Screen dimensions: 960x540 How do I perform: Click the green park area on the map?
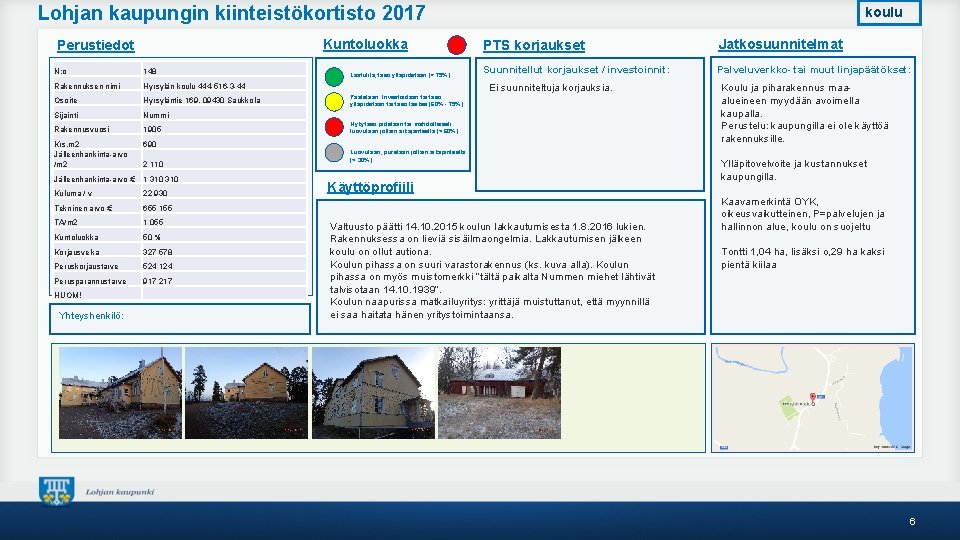(x=788, y=408)
